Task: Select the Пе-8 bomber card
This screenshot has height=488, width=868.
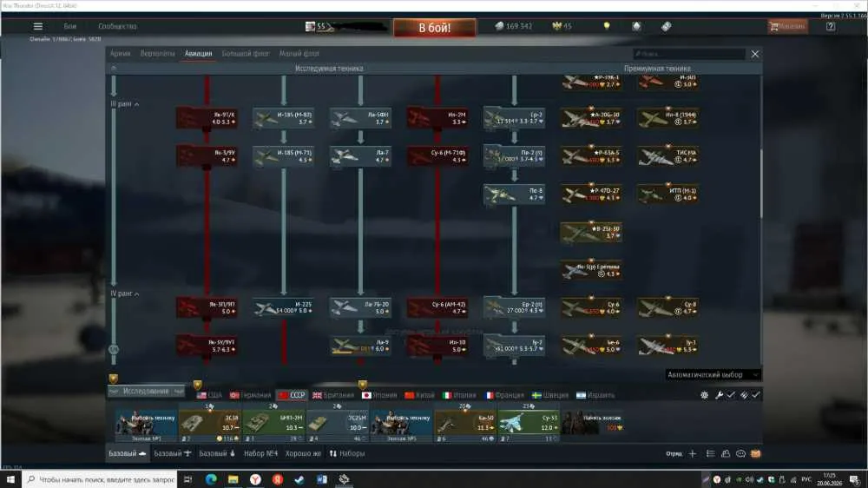Action: (x=514, y=195)
